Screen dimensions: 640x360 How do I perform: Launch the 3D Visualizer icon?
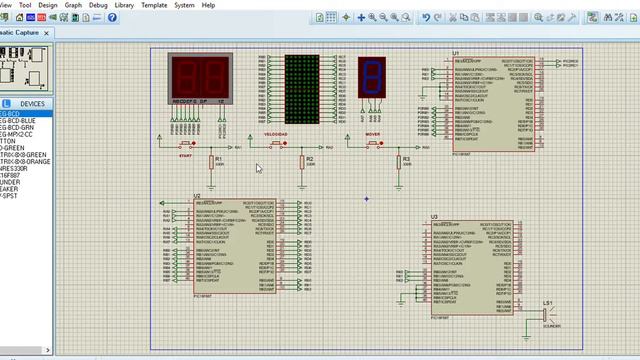(x=53, y=18)
